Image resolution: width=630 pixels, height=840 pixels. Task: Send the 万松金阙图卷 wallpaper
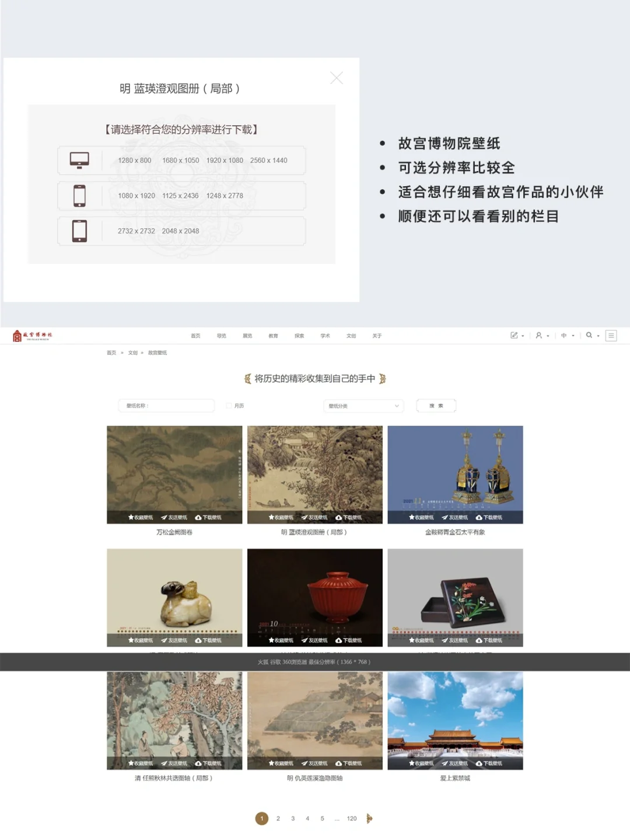(x=174, y=518)
